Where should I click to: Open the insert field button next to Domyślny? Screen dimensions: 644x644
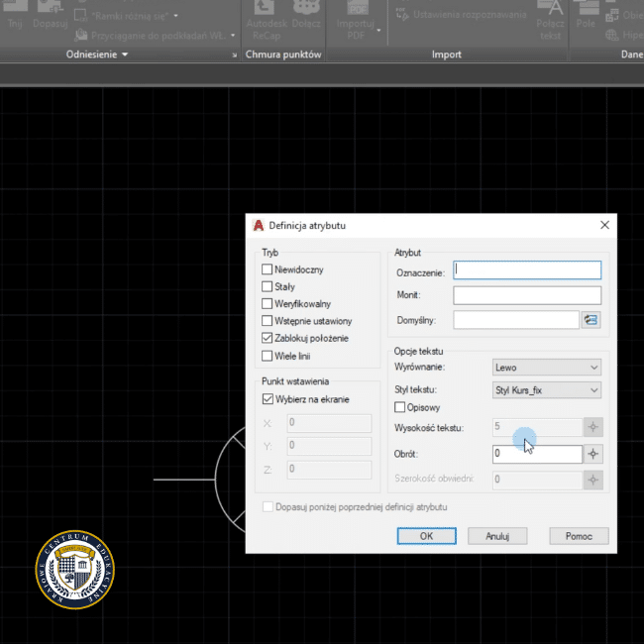pos(591,320)
